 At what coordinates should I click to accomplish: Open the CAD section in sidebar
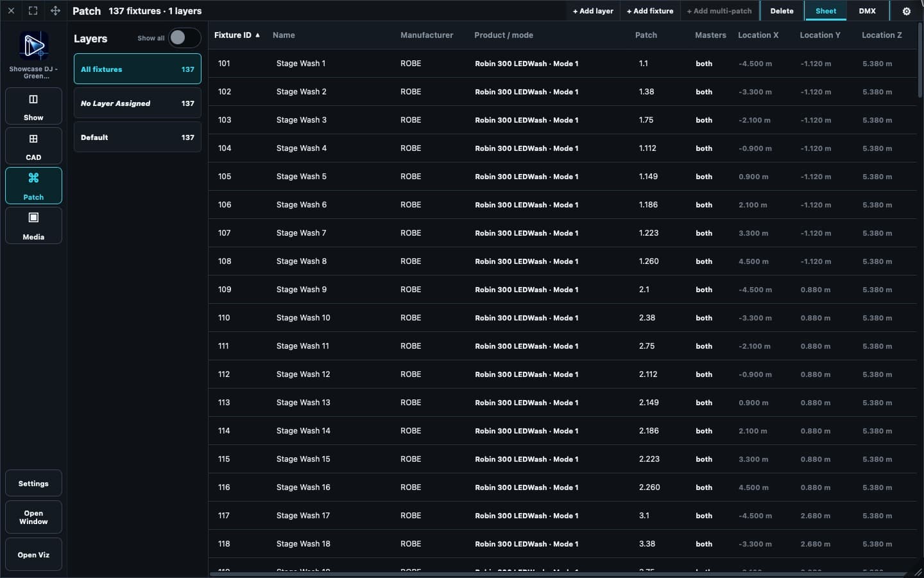(33, 146)
